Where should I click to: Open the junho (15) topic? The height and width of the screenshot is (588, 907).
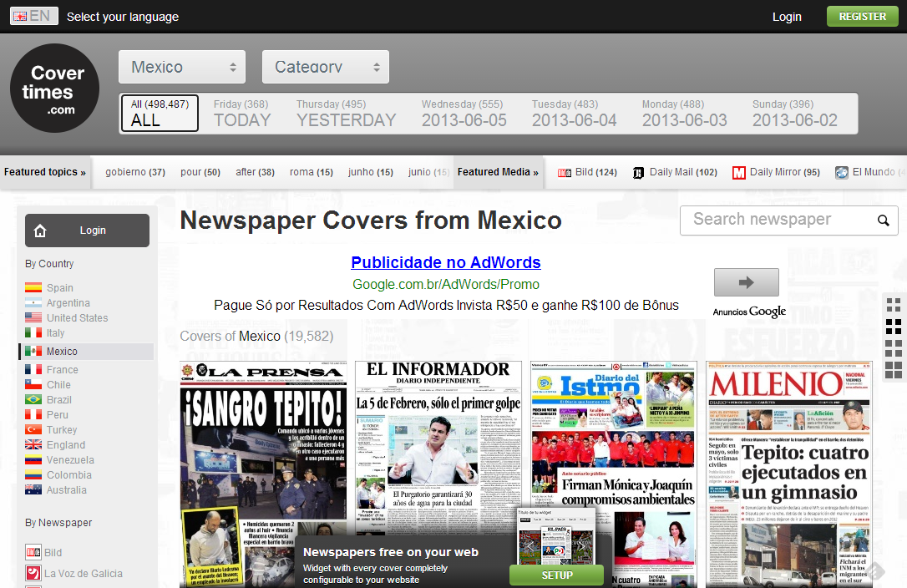[x=371, y=172]
